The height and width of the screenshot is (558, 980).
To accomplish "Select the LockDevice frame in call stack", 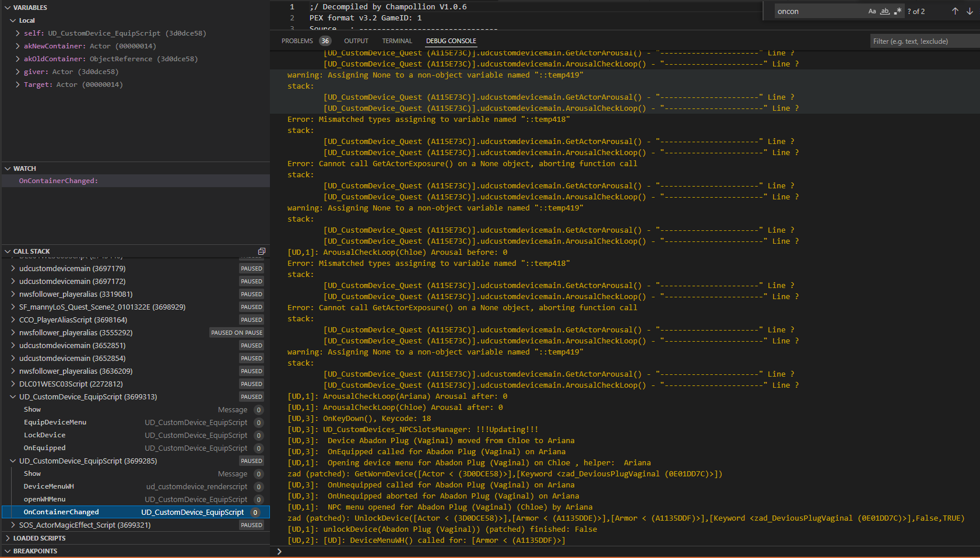I will coord(44,435).
